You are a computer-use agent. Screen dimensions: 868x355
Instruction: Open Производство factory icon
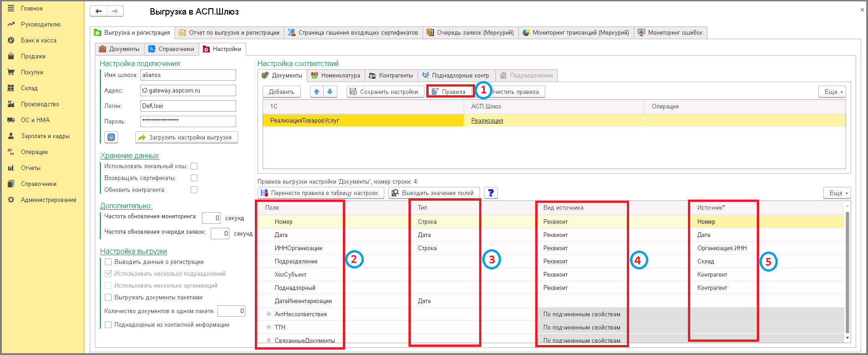[11, 104]
